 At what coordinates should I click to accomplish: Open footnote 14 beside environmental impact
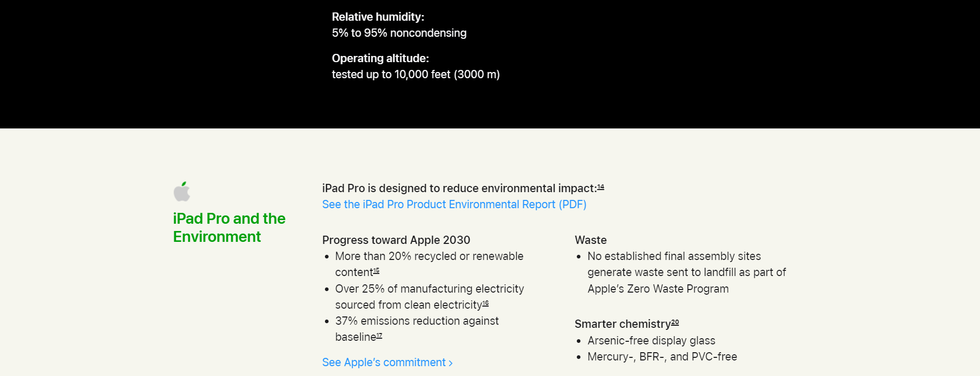point(601,187)
